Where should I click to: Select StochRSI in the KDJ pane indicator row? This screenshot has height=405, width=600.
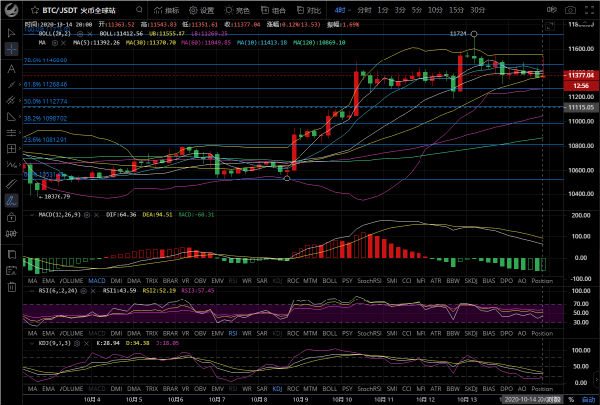369,389
